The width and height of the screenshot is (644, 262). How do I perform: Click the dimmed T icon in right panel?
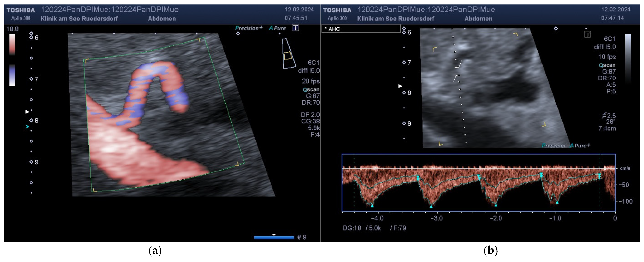point(587,34)
